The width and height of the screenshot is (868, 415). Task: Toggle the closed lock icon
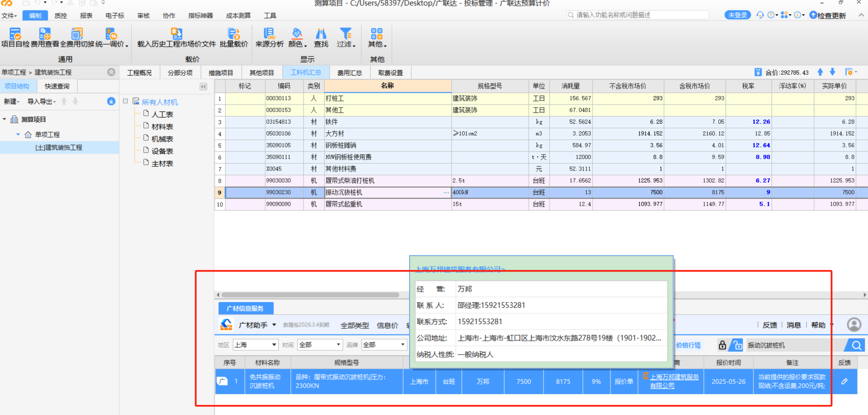[x=722, y=345]
